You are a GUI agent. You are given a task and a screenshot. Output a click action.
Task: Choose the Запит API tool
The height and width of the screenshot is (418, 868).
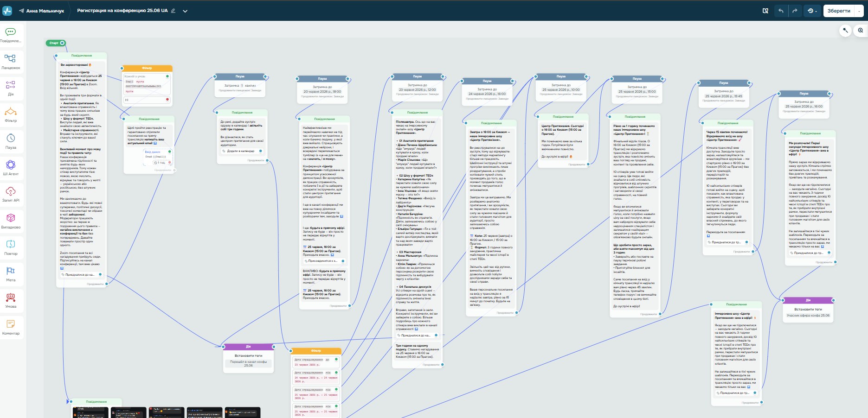[11, 194]
